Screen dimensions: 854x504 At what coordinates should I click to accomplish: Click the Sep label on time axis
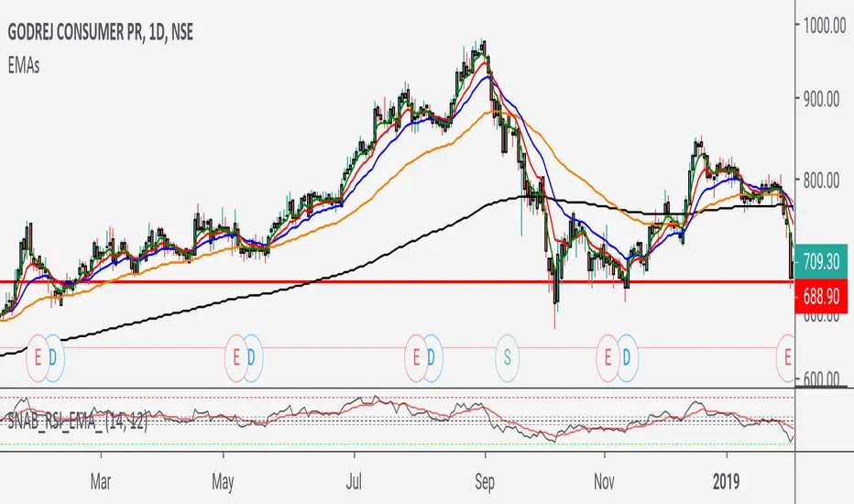pyautogui.click(x=485, y=482)
